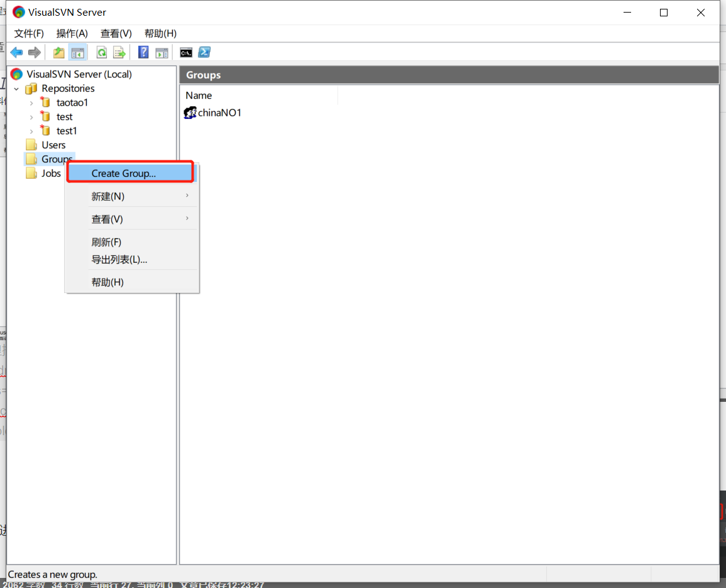This screenshot has width=726, height=588.
Task: Open the 查看(V) menu in menu bar
Action: [x=116, y=33]
